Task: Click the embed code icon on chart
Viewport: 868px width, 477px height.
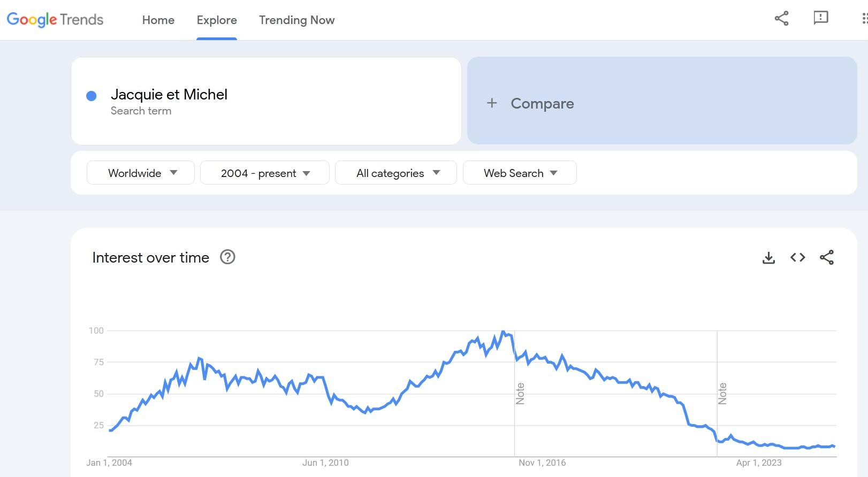Action: click(x=797, y=258)
